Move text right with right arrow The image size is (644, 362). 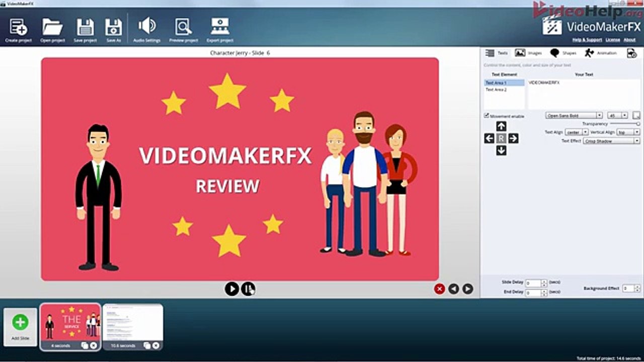click(513, 138)
